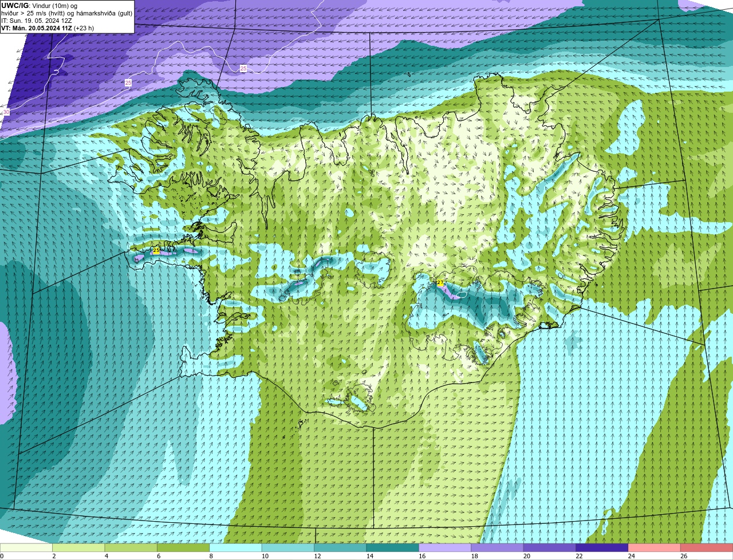Click legend scale value 22
Viewport: 733px width, 560px height.
click(579, 556)
